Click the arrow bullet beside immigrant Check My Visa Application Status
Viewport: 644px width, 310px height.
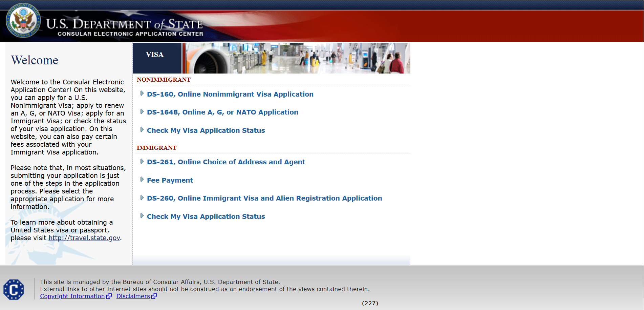tap(142, 216)
